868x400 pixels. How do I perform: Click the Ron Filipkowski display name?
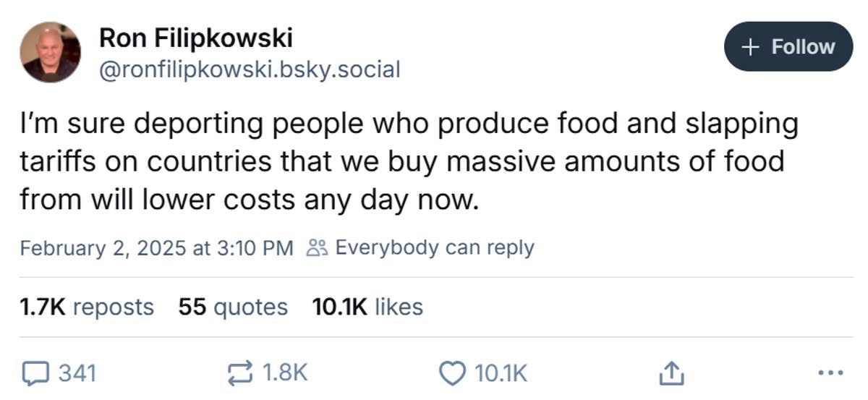195,38
